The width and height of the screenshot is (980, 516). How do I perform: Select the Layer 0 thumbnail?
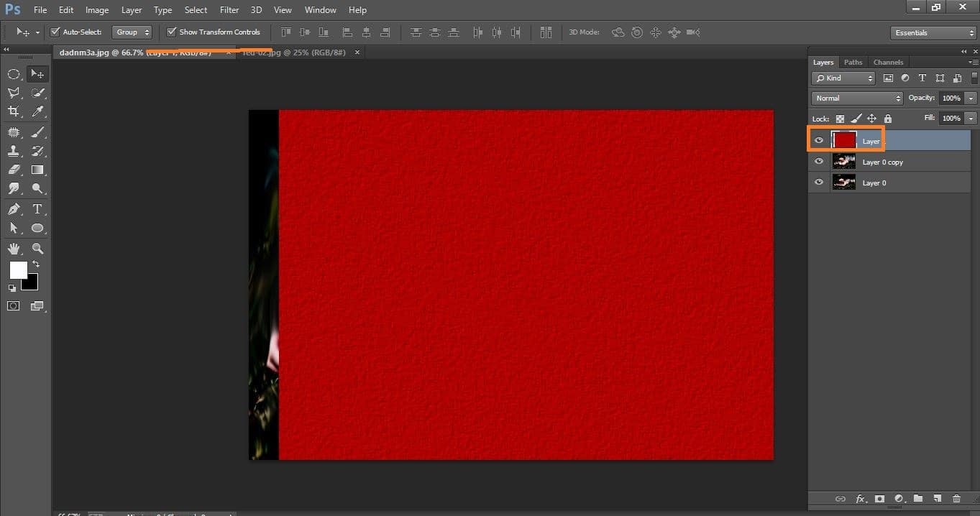point(843,183)
